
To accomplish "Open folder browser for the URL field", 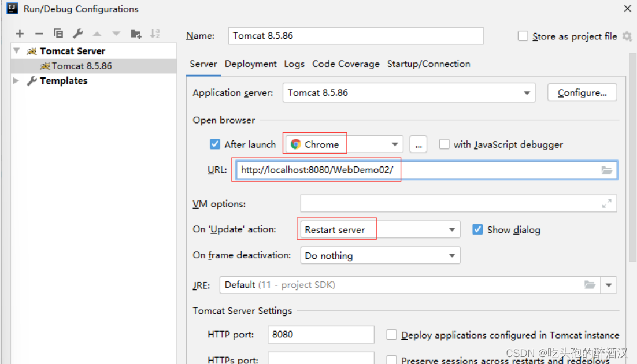I will tap(606, 170).
